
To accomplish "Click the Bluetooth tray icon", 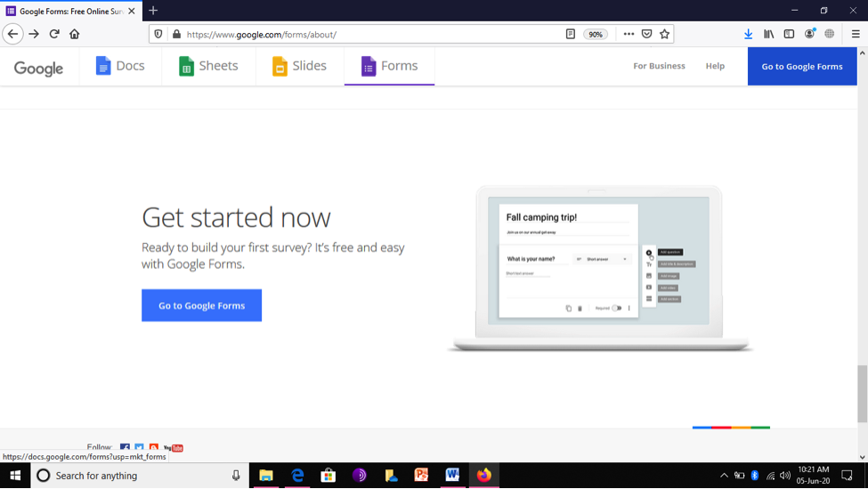I will pyautogui.click(x=755, y=476).
